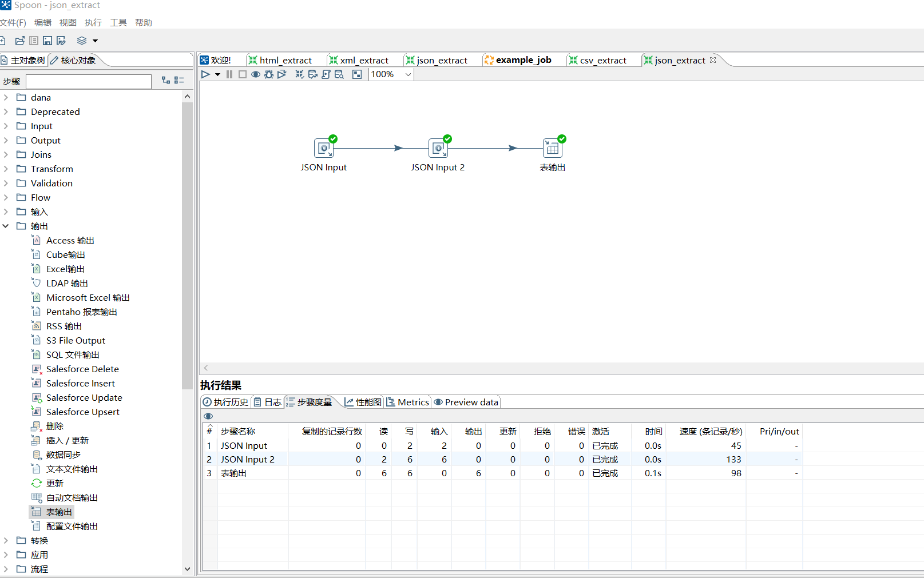Generate SQL for transformation icon

[x=326, y=74]
